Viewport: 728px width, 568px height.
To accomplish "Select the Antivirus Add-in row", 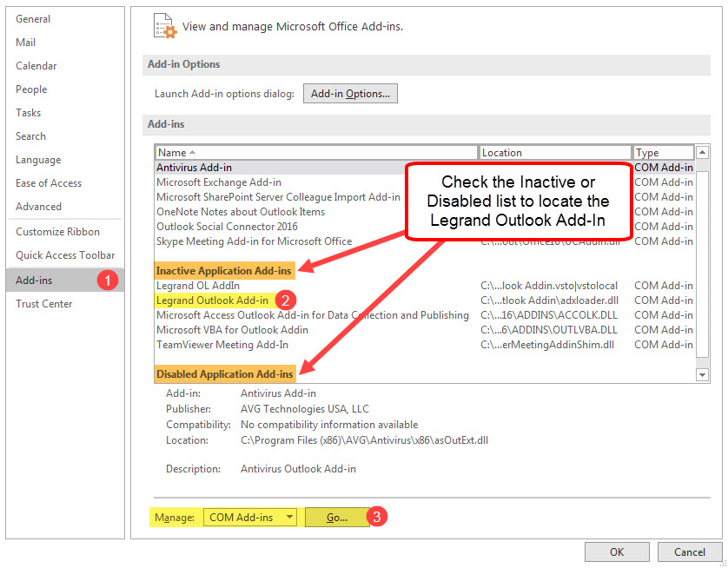I will 195,168.
